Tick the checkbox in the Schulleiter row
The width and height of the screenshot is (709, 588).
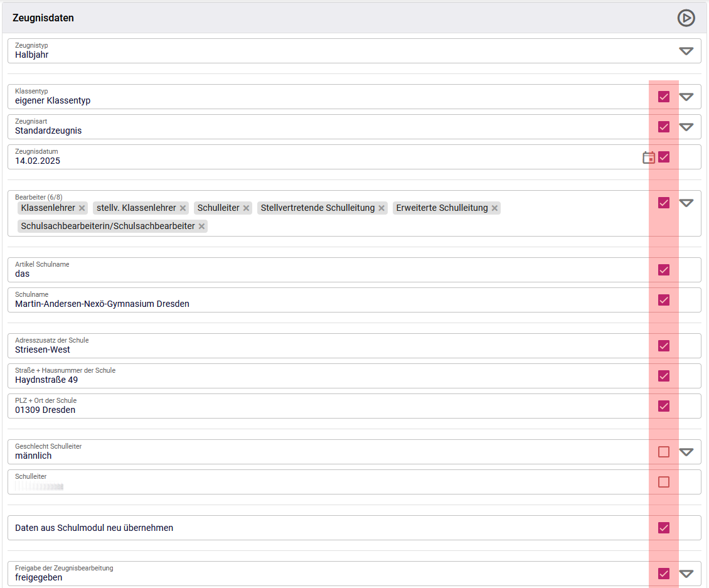[664, 482]
